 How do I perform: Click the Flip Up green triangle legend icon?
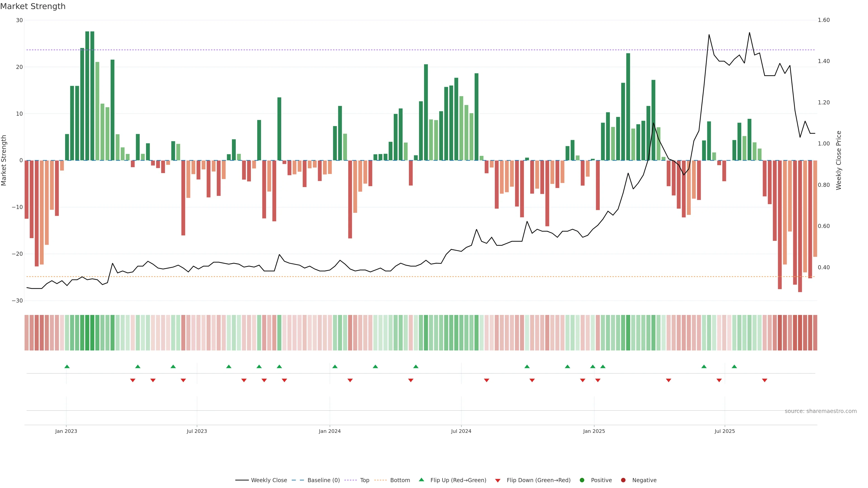click(x=421, y=480)
